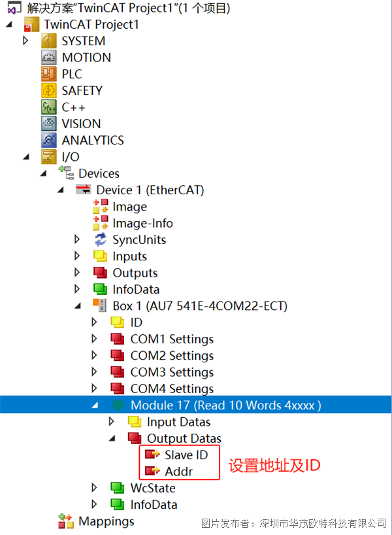This screenshot has width=392, height=535.
Task: Click the Box 1 device icon
Action: pos(100,305)
